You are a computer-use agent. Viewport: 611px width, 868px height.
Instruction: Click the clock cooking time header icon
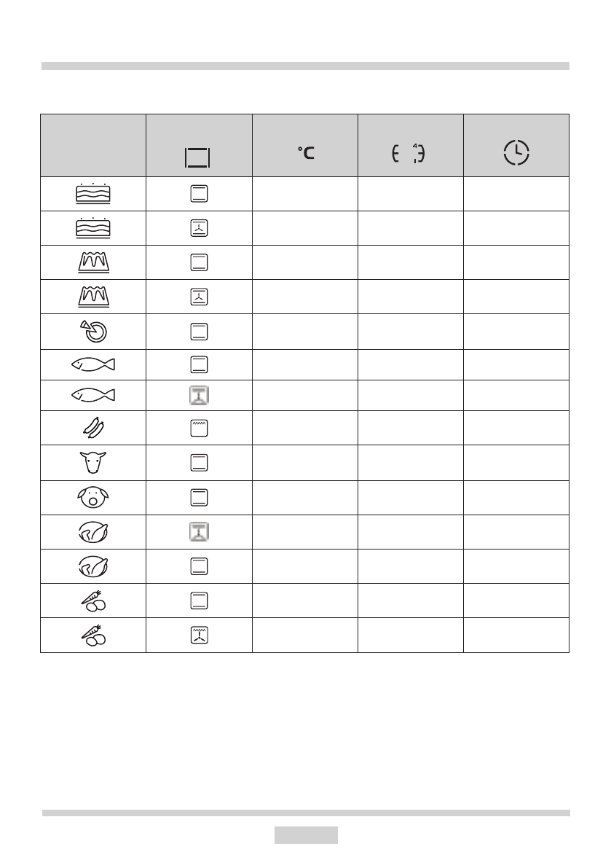click(516, 152)
